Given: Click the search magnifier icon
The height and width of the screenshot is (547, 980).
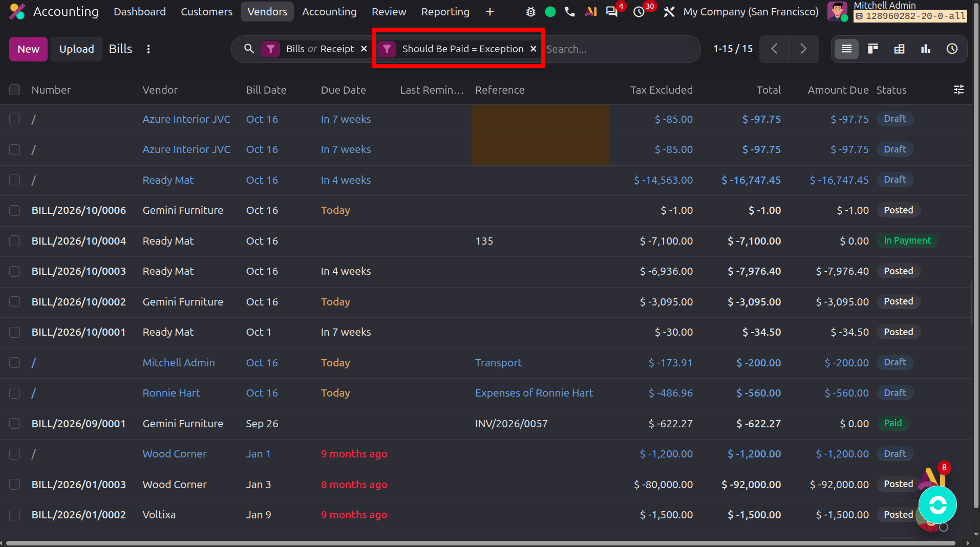Looking at the screenshot, I should point(249,49).
